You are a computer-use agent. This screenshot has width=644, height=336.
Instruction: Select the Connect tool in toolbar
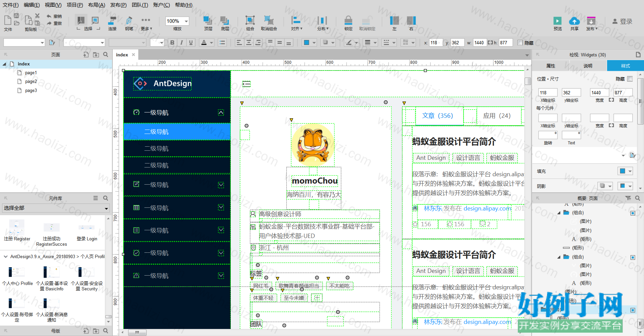[x=112, y=23]
